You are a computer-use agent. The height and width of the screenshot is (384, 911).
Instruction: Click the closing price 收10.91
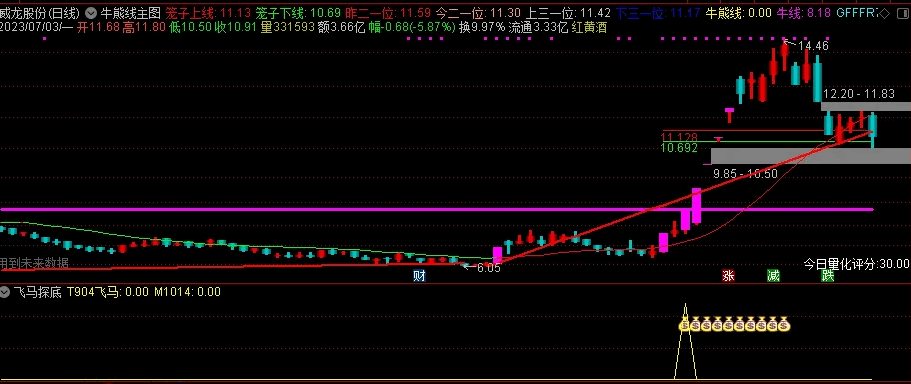(235, 27)
